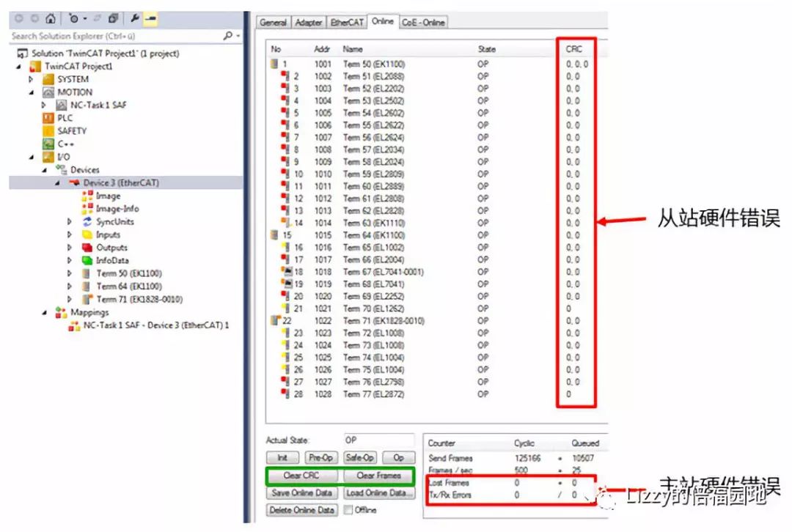This screenshot has height=532, width=792.
Task: Expand the NC-Task 1 SAF node
Action: (x=45, y=105)
